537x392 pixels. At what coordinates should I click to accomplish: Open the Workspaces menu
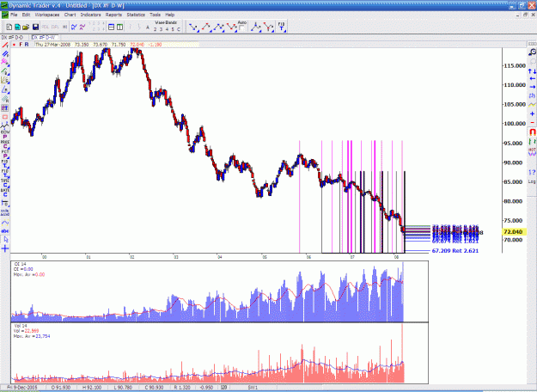coord(47,15)
